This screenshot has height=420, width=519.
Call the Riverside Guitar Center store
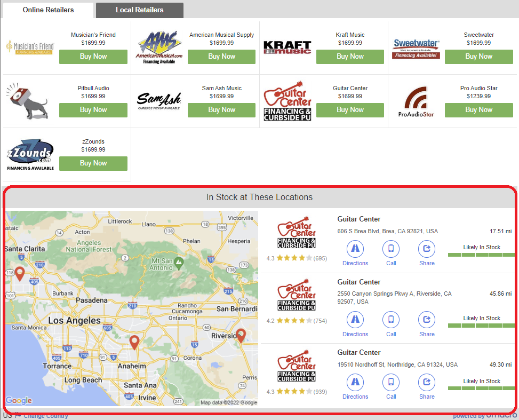391,324
